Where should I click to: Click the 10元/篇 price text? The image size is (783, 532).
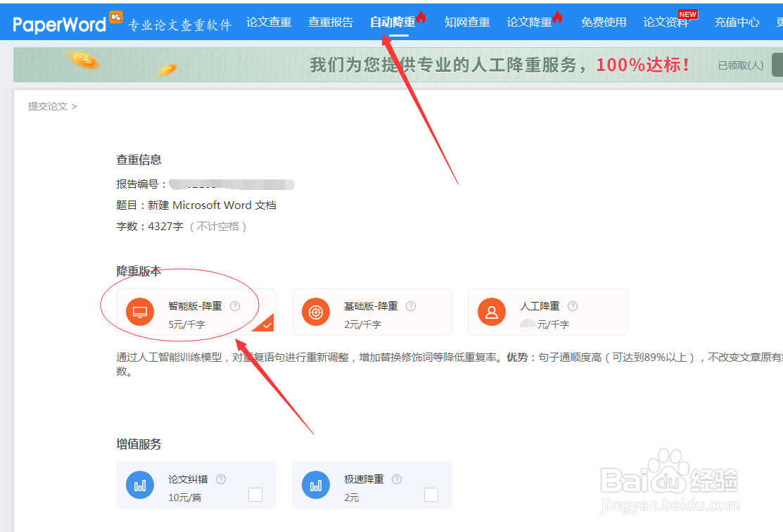(185, 498)
